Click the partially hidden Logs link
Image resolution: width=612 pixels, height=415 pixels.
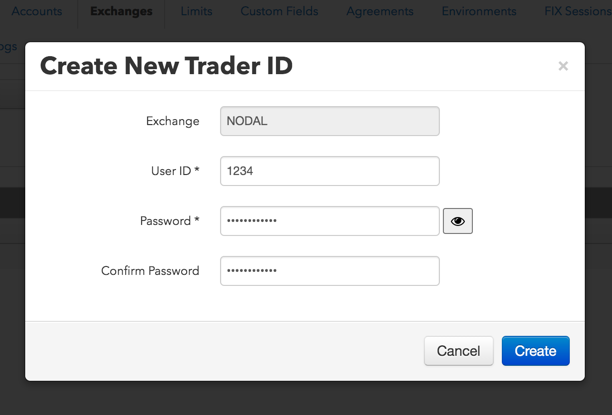(8, 46)
